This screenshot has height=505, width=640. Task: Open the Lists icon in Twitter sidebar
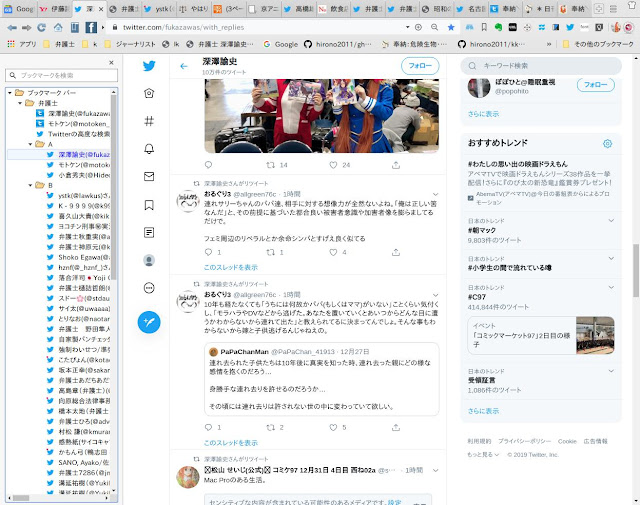coord(149,232)
